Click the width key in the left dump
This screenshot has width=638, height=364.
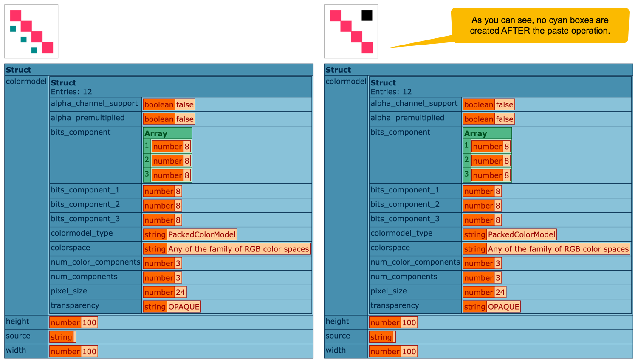[x=16, y=350]
